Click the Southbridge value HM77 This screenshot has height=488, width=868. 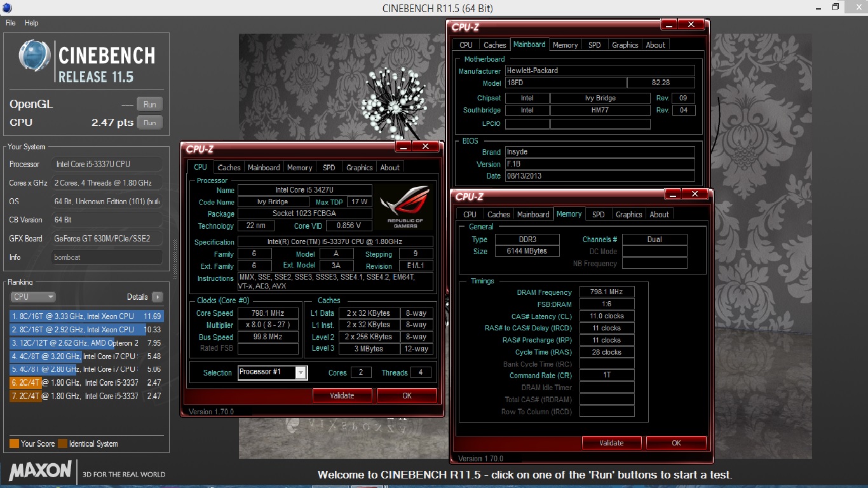[600, 110]
